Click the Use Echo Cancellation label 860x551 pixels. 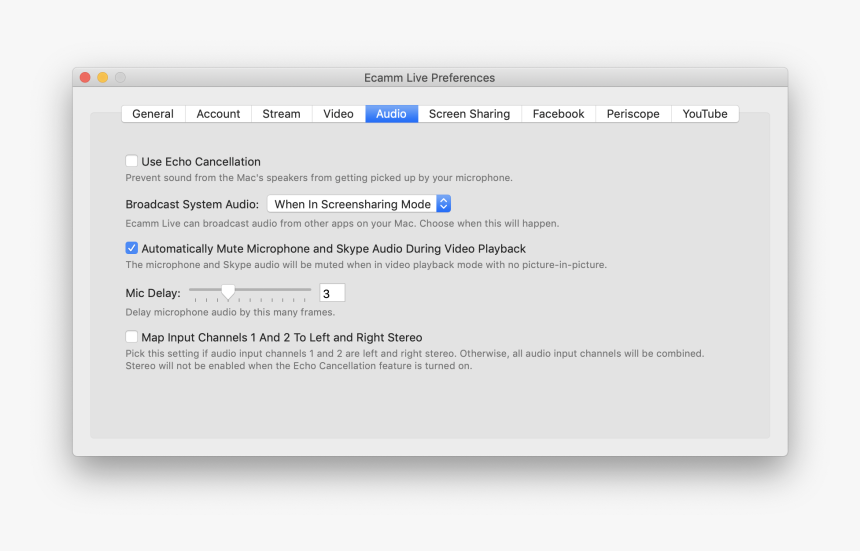point(201,162)
